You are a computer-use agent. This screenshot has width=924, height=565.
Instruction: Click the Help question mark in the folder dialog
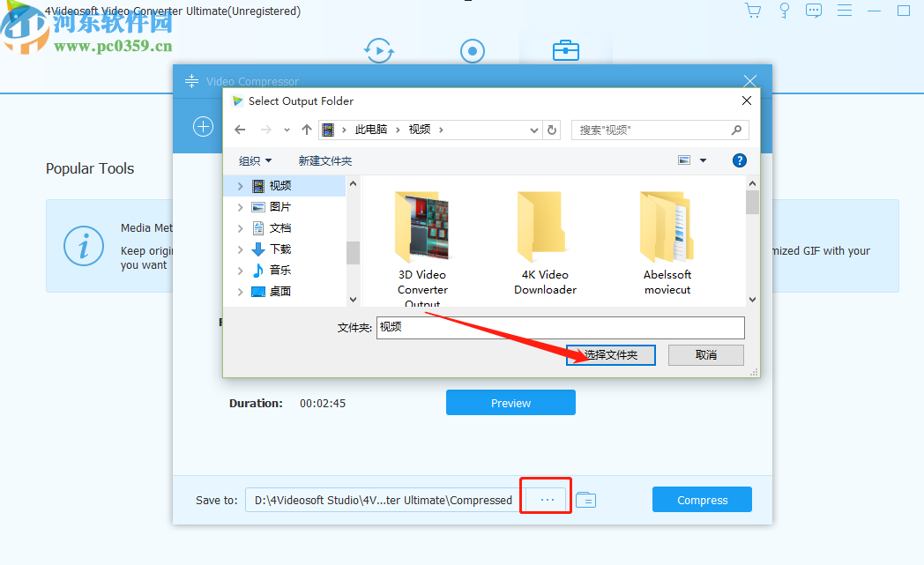(x=739, y=160)
